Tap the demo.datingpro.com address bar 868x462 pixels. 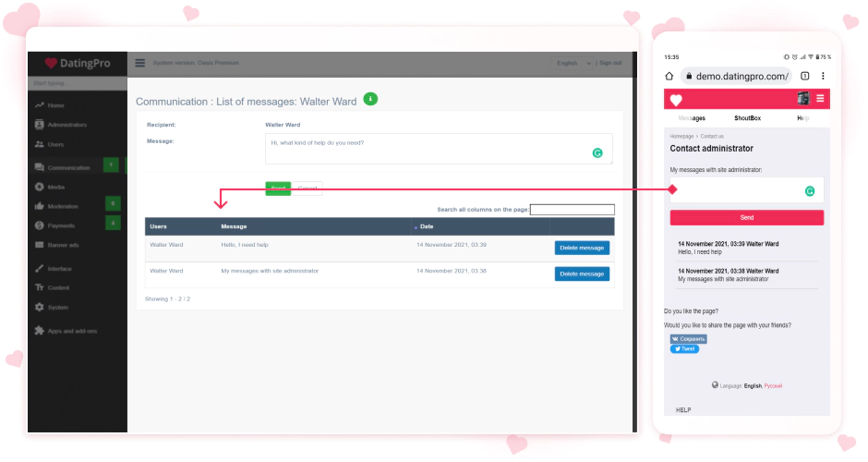coord(736,77)
